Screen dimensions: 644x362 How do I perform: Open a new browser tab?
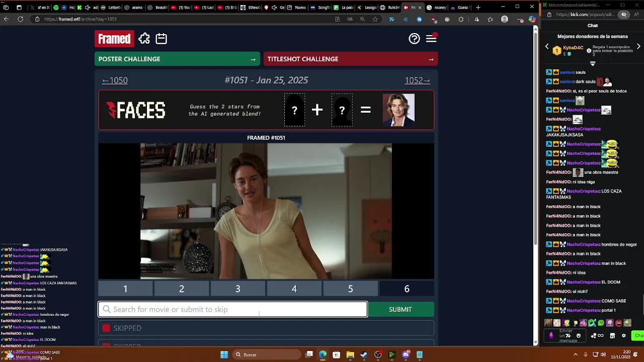pos(478,8)
